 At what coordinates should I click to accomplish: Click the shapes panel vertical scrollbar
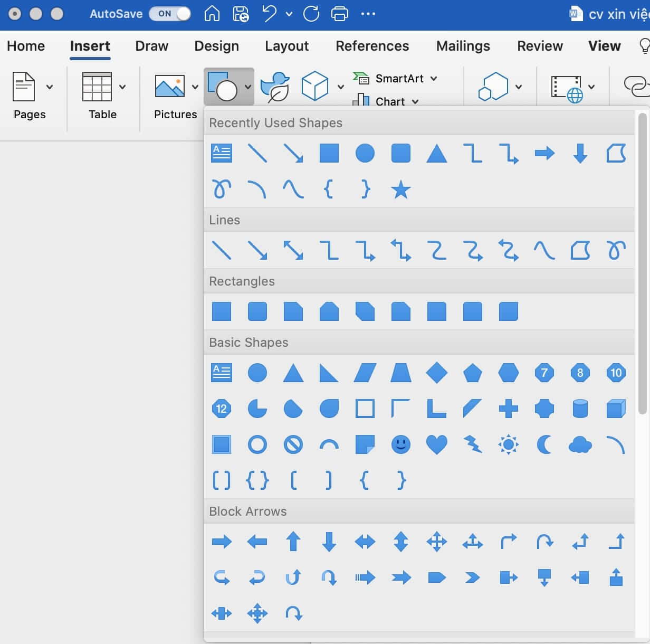click(642, 264)
